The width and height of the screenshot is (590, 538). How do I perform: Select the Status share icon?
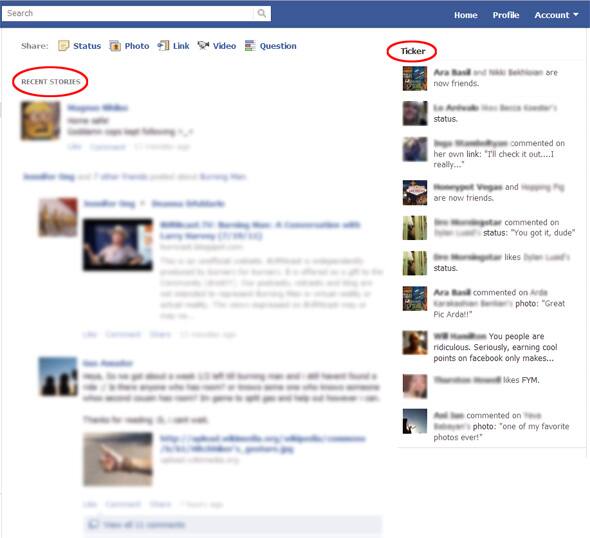(63, 46)
